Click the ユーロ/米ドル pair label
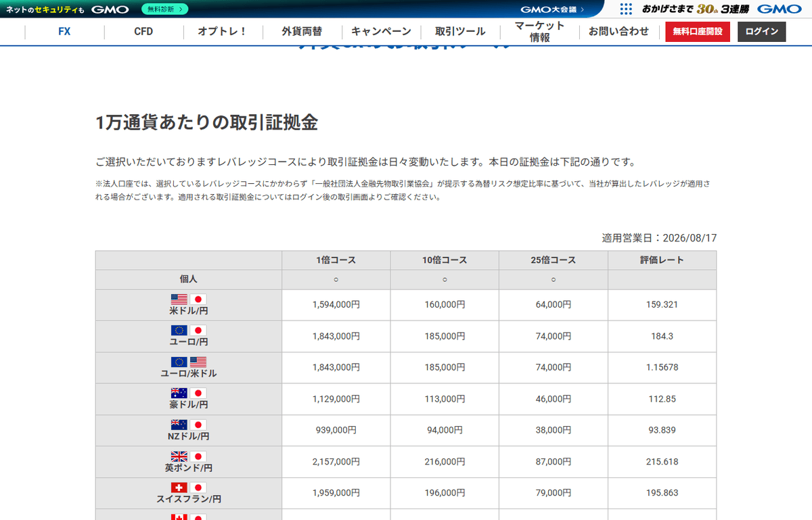 pos(189,373)
